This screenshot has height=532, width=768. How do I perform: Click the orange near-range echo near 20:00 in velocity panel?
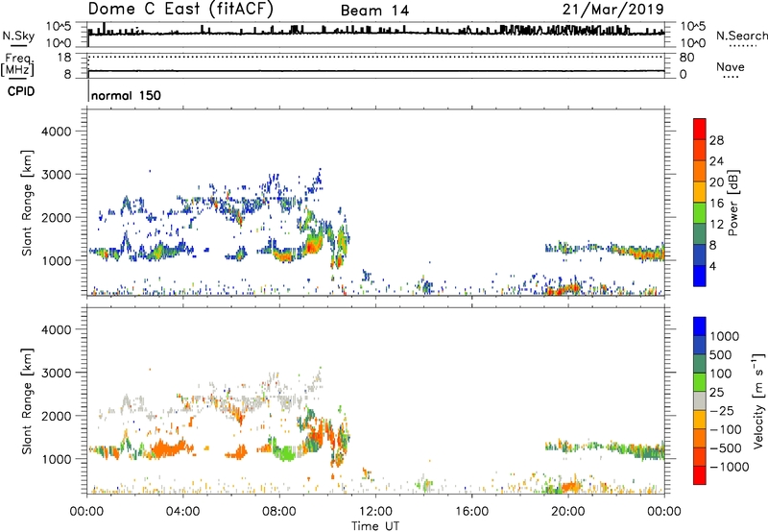(570, 487)
